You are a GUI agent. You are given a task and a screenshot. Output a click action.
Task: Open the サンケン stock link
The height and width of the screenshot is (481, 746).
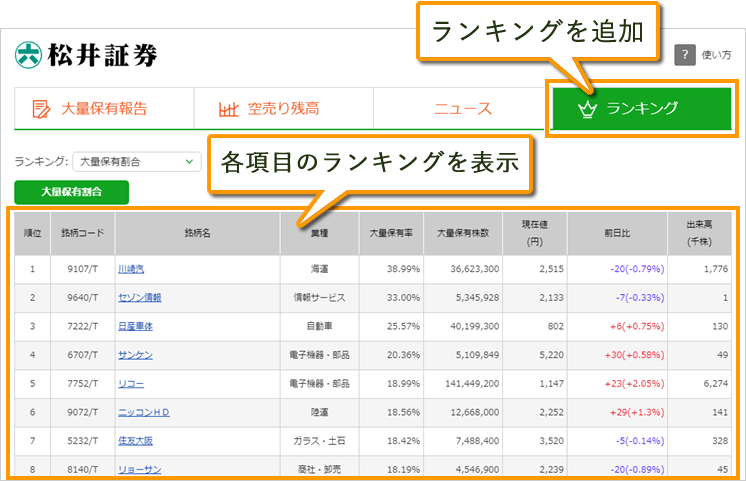coord(135,355)
